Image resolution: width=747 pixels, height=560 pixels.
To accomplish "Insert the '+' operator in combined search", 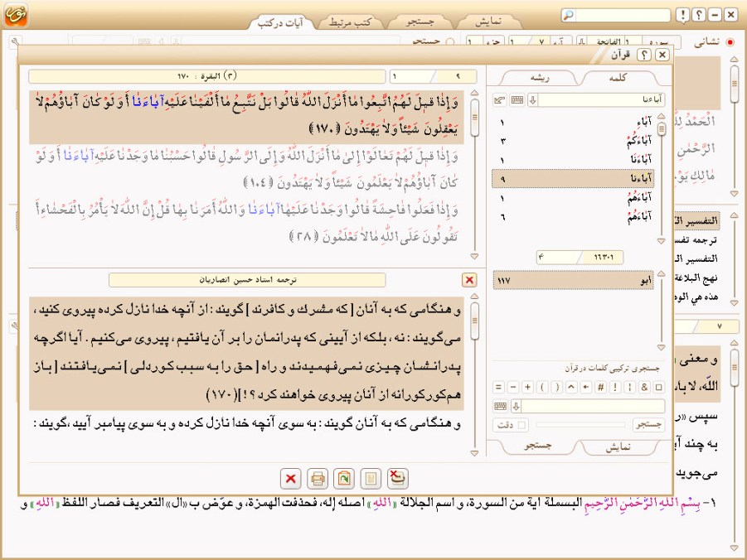I will click(527, 387).
